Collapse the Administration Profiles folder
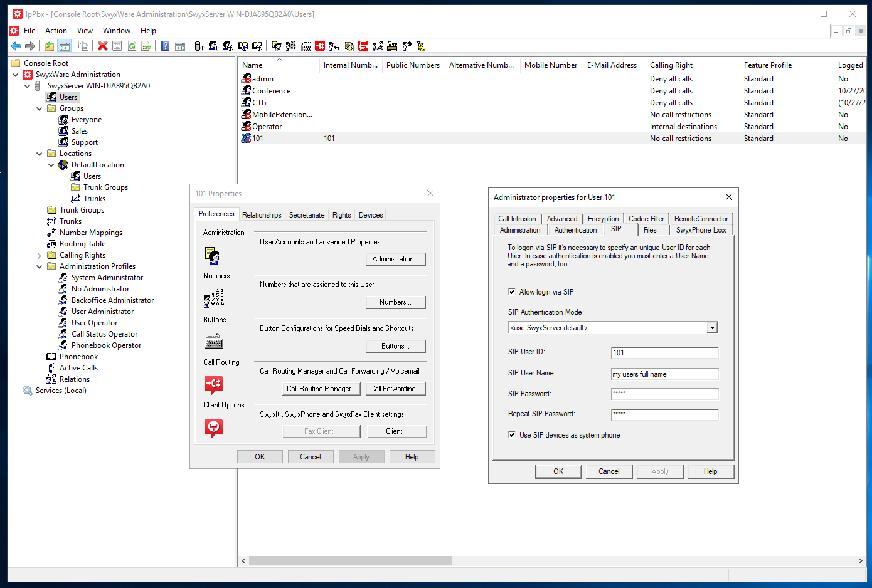The image size is (872, 588). click(x=39, y=266)
